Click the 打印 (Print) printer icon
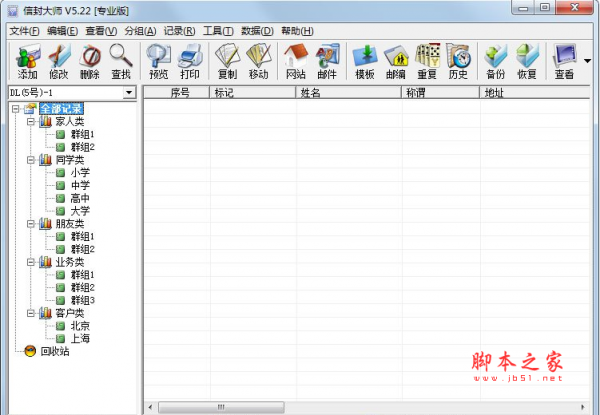Image resolution: width=600 pixels, height=415 pixels. tap(190, 61)
